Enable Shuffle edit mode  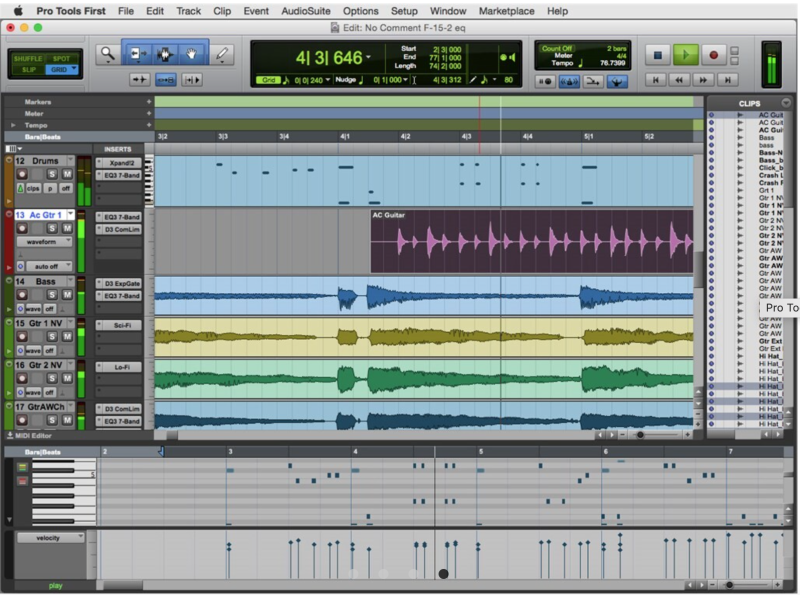point(28,59)
